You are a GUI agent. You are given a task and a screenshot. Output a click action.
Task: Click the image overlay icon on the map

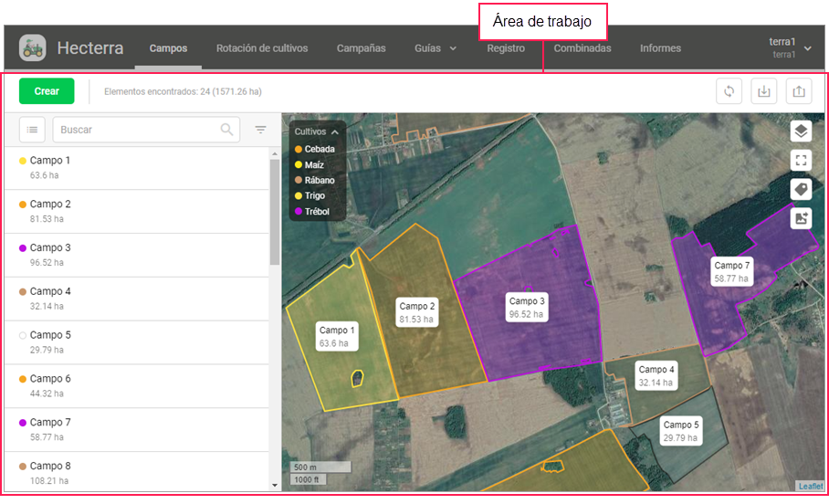[x=801, y=218]
